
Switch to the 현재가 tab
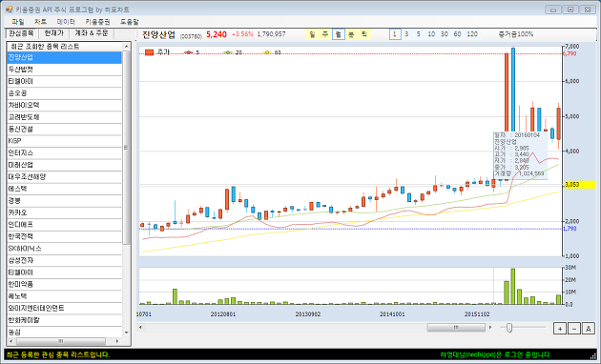point(53,33)
